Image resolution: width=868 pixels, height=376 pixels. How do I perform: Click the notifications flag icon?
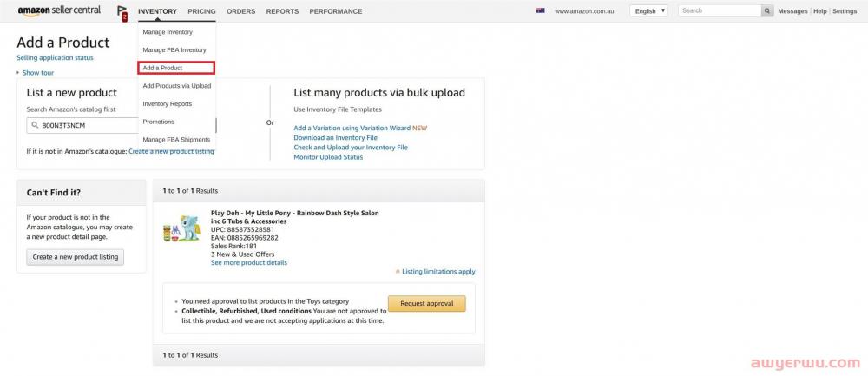[122, 11]
